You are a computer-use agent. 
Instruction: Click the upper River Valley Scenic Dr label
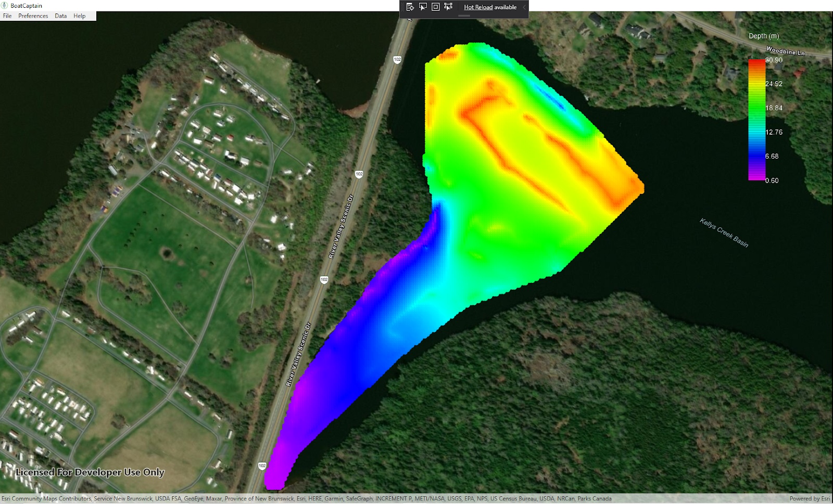coord(341,226)
